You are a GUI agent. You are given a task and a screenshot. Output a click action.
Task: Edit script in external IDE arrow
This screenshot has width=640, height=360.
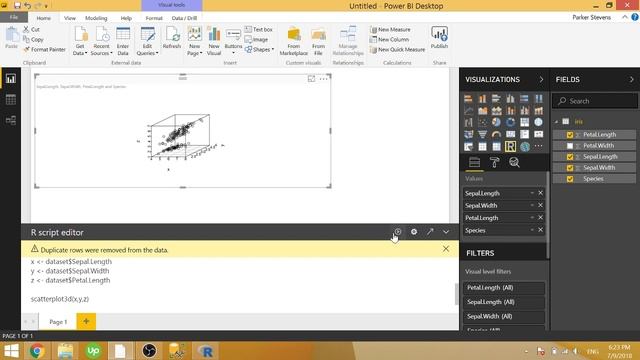(x=430, y=232)
